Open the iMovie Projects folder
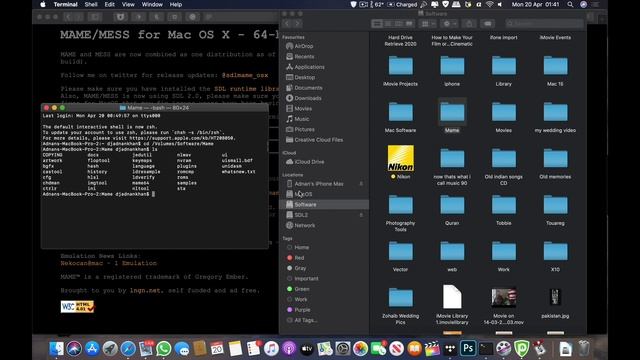The width and height of the screenshot is (640, 360). coord(400,66)
